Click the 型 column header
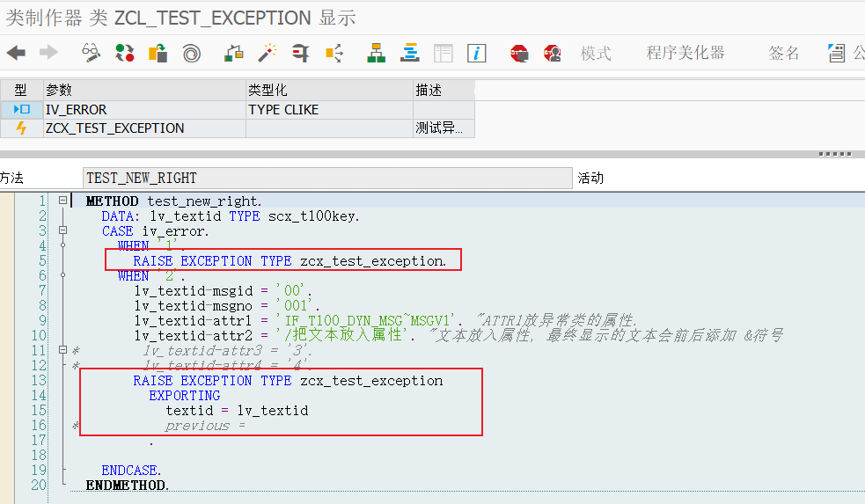This screenshot has height=504, width=865. click(x=21, y=90)
